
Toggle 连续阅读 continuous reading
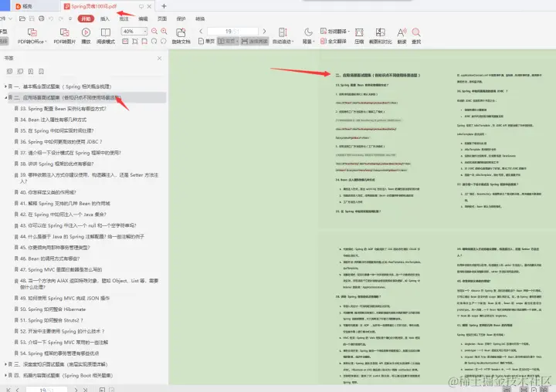pos(254,42)
